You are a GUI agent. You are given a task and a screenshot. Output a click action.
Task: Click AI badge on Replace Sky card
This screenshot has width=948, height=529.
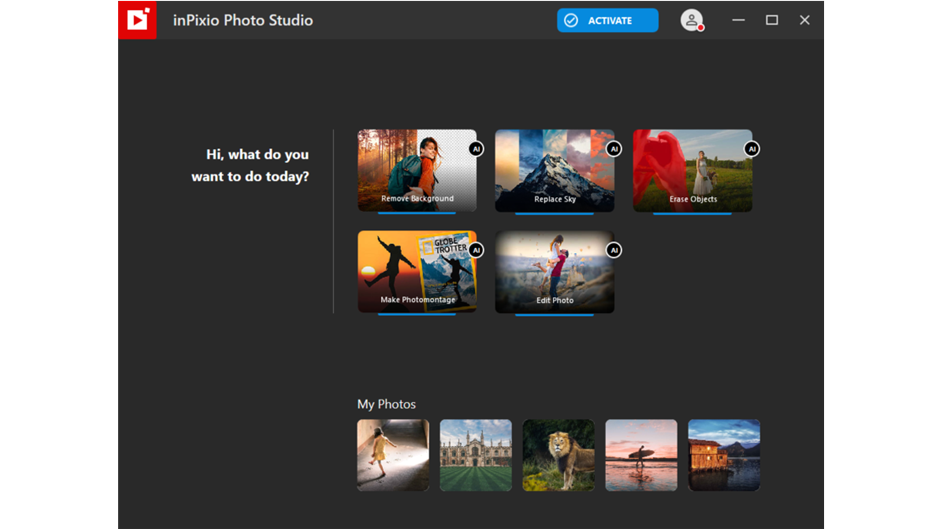(614, 149)
